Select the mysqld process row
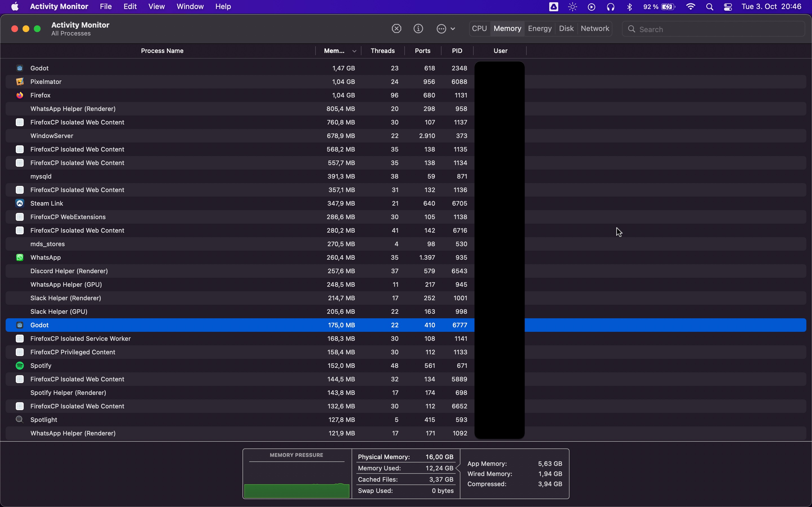This screenshot has height=507, width=812. [134, 176]
